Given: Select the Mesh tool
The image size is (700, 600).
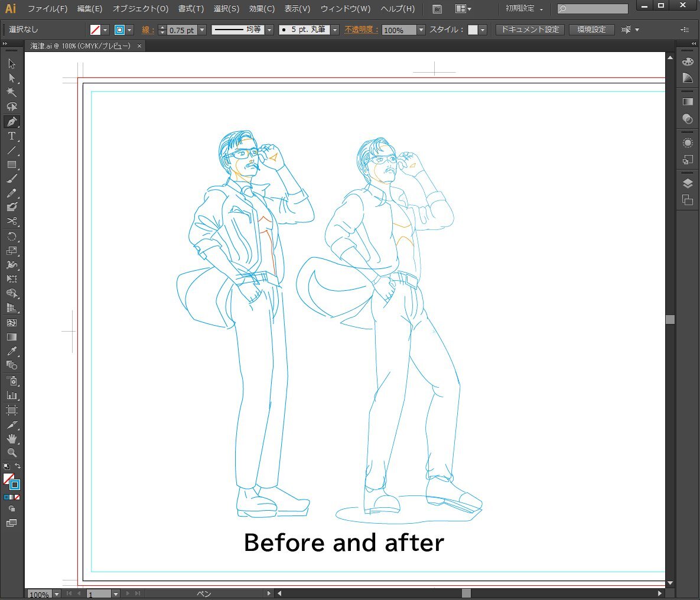Looking at the screenshot, I should (x=12, y=323).
